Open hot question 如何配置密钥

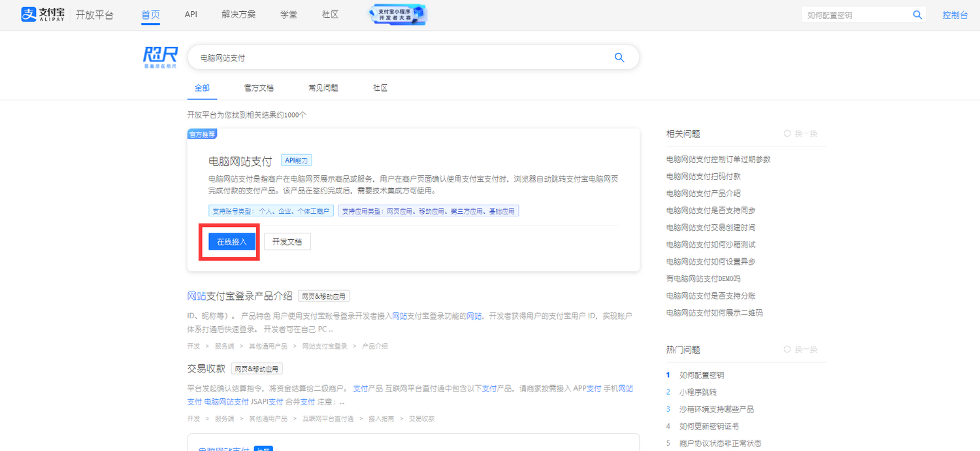pyautogui.click(x=702, y=375)
